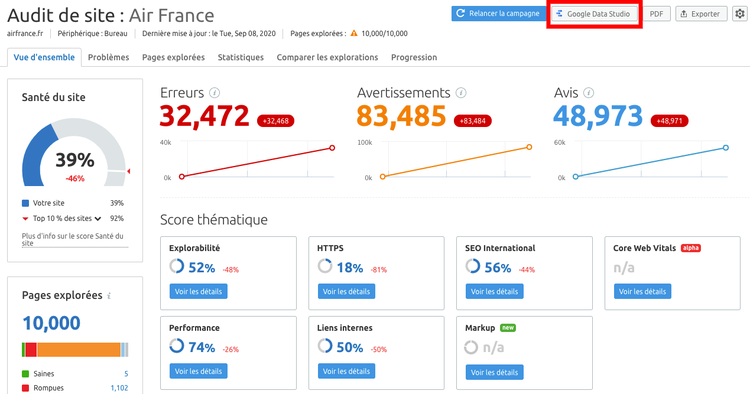The height and width of the screenshot is (394, 750).
Task: Click the Markup donut progress icon
Action: click(x=471, y=347)
